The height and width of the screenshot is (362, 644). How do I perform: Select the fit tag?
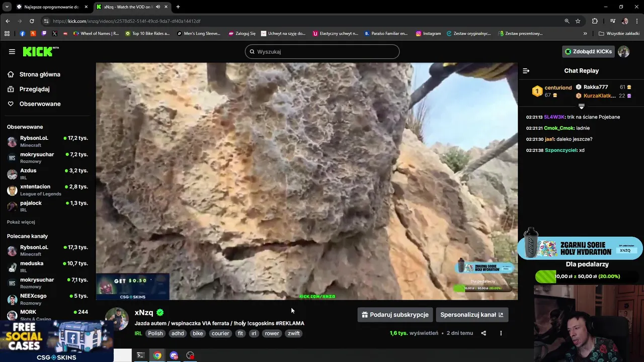tap(240, 333)
